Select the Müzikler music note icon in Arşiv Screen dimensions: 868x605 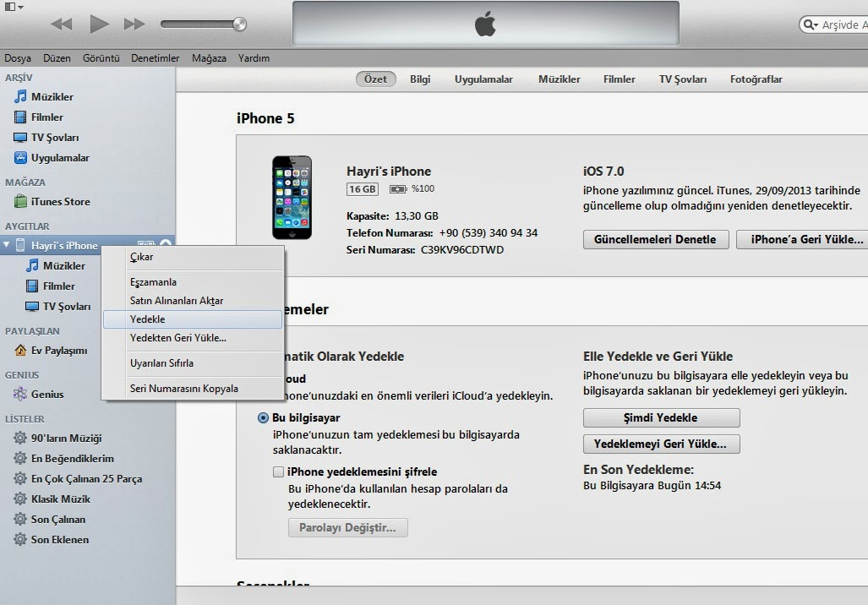pos(20,96)
